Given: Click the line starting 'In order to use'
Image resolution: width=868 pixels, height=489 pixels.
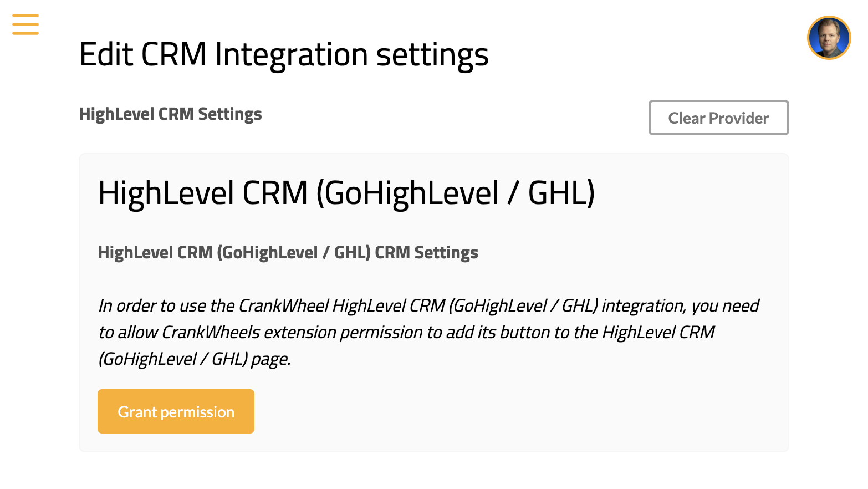Looking at the screenshot, I should (428, 306).
